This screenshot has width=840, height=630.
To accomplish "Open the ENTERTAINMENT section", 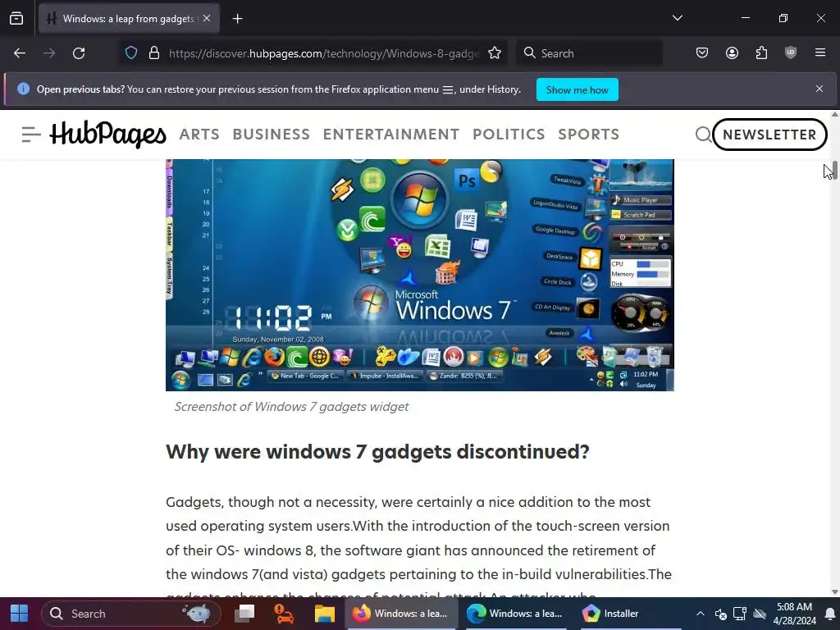I will pyautogui.click(x=391, y=134).
